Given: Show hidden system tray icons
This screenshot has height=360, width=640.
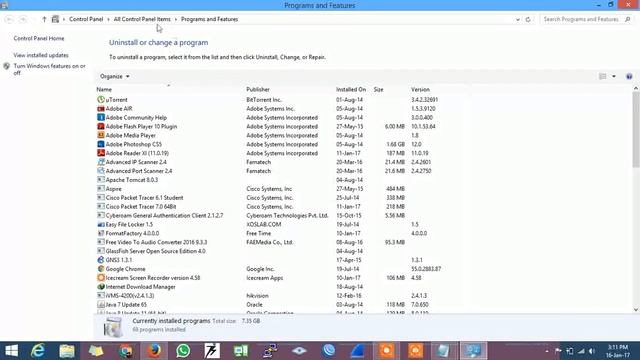Looking at the screenshot, I should [x=547, y=351].
